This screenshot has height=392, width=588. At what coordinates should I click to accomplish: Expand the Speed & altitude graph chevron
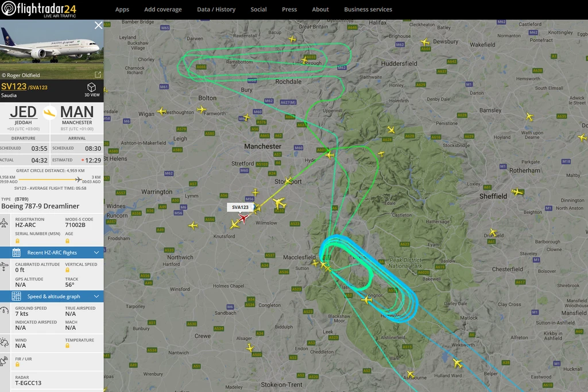click(x=96, y=296)
